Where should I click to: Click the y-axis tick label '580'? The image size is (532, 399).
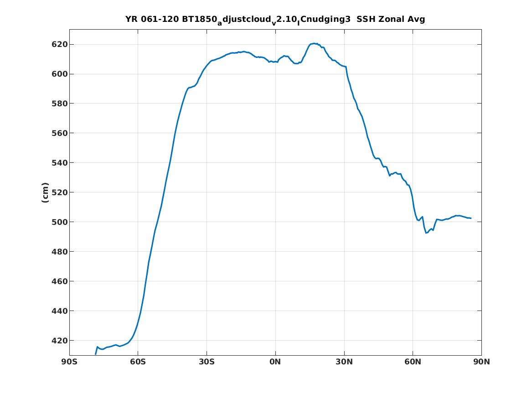point(60,104)
